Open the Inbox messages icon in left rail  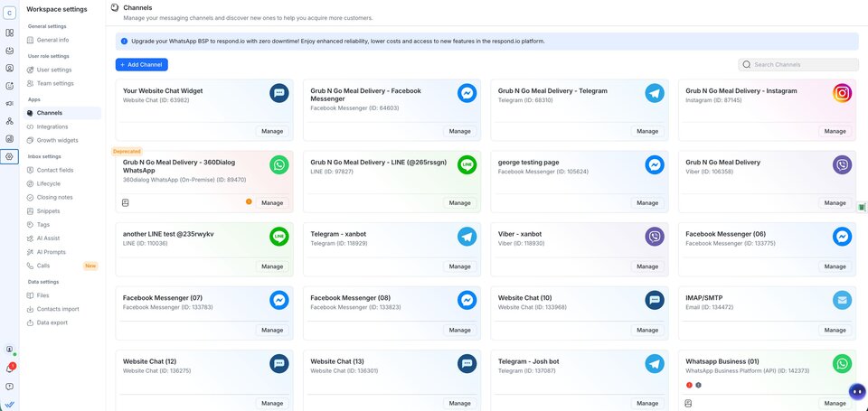pyautogui.click(x=9, y=51)
